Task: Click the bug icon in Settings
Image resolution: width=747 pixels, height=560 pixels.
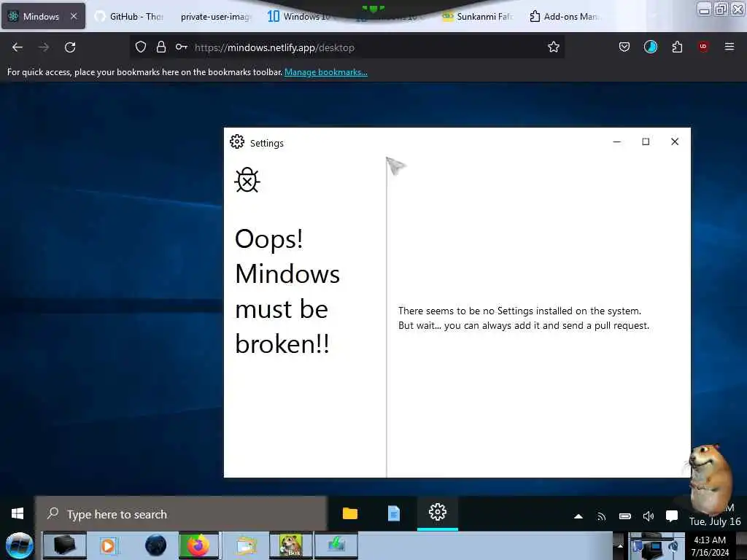Action: [x=247, y=180]
